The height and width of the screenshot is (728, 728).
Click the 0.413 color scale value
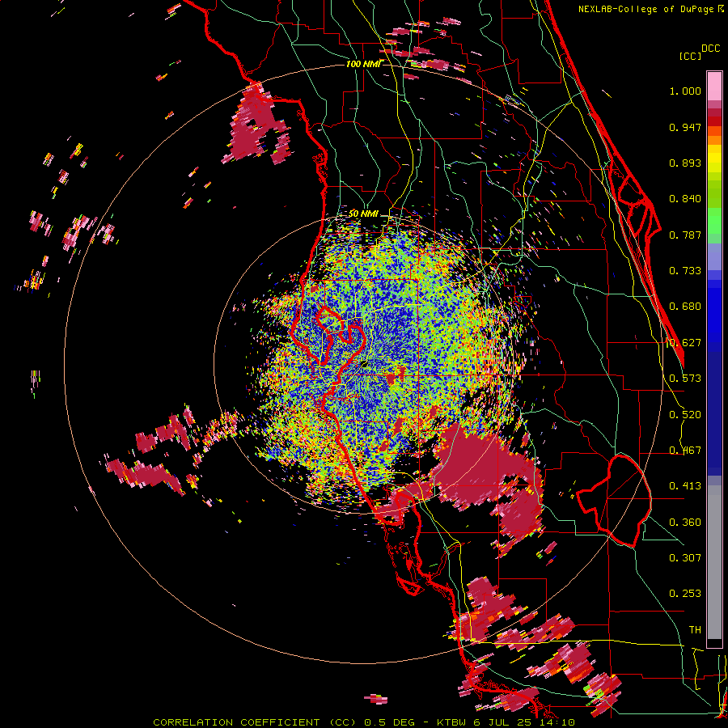(x=685, y=486)
